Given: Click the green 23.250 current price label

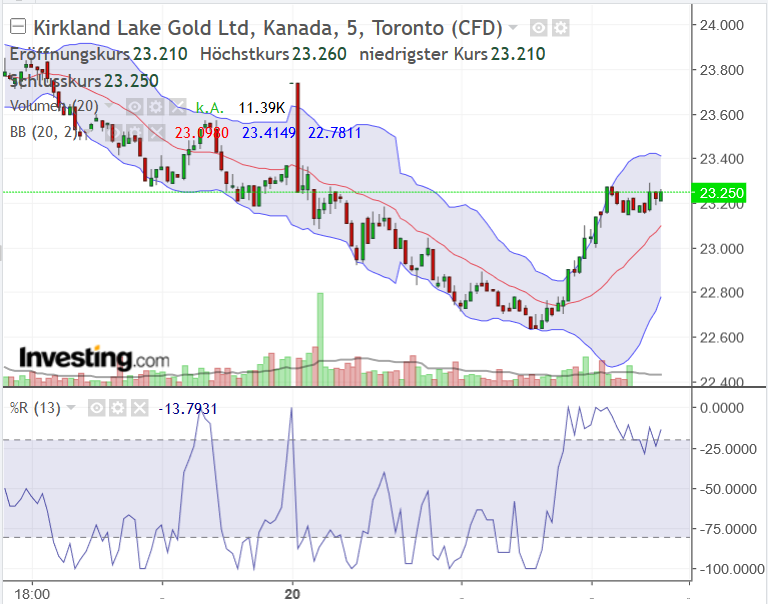Looking at the screenshot, I should [x=719, y=193].
